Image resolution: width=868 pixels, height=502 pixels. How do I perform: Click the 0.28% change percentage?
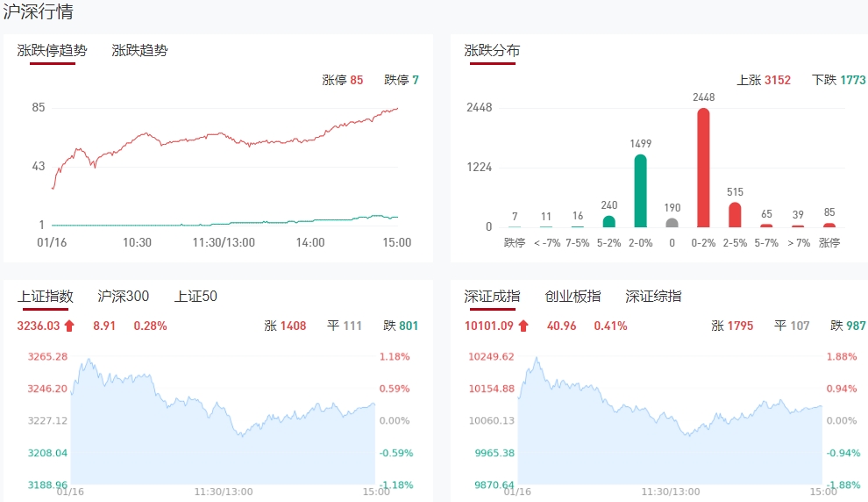(150, 326)
